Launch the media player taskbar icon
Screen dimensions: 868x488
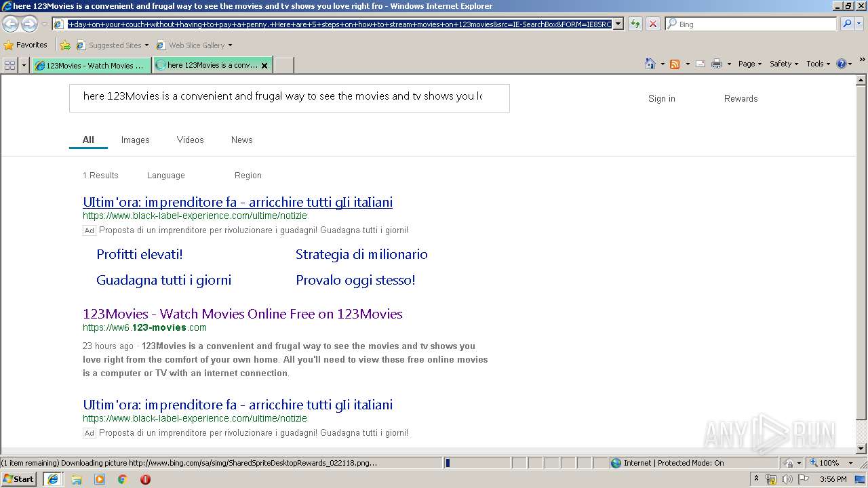point(100,479)
